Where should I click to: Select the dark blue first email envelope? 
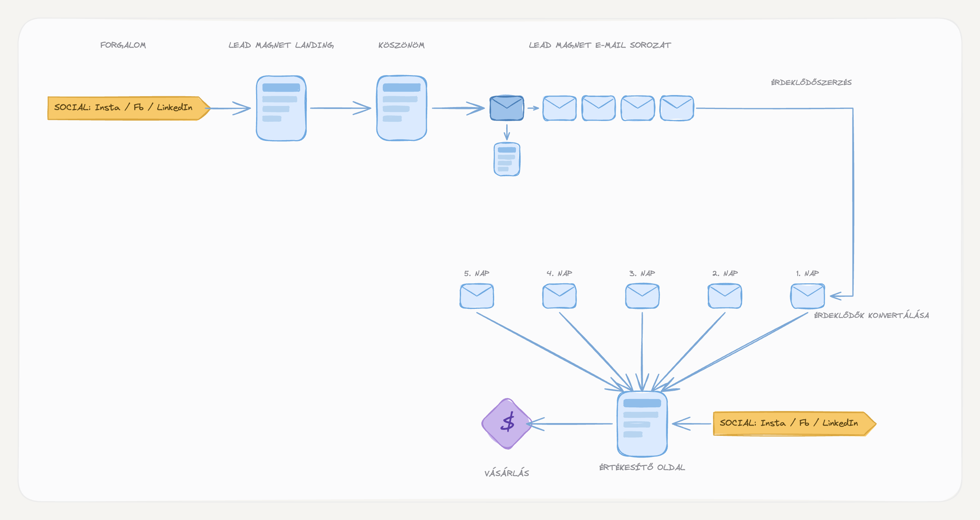507,108
